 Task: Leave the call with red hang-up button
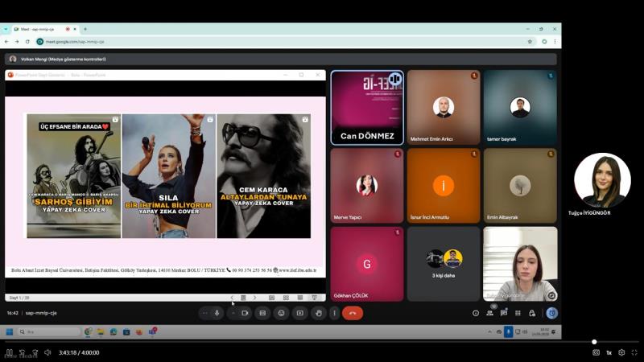pos(353,313)
